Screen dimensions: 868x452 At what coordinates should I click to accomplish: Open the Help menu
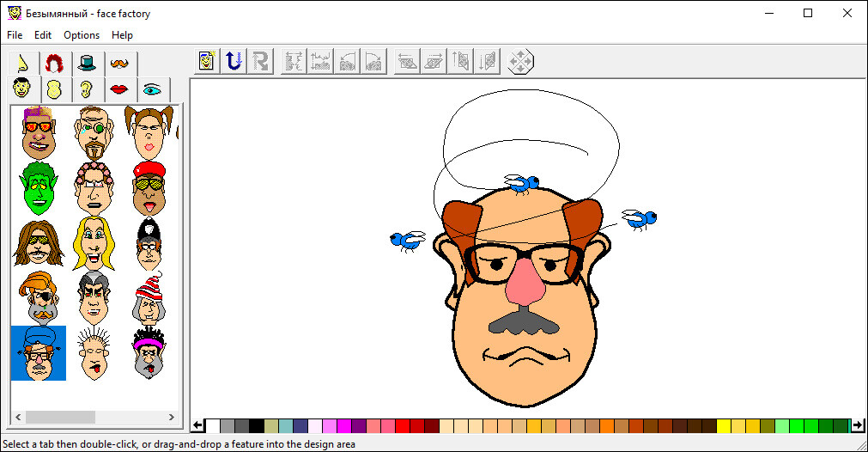pos(122,35)
